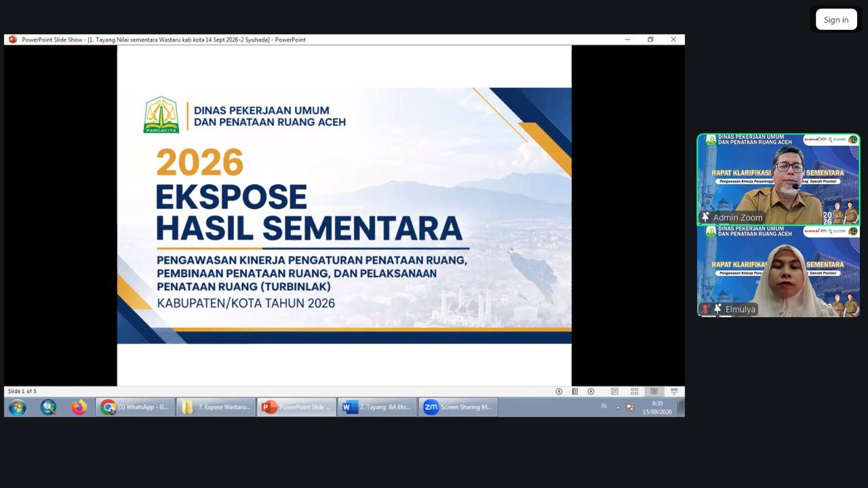
Task: Start Slide Show view icon
Action: (x=673, y=391)
